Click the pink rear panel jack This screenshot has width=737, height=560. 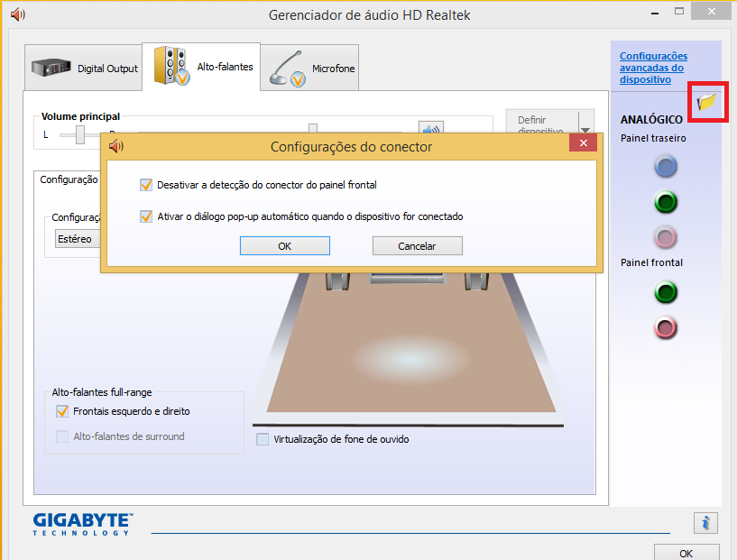(666, 238)
